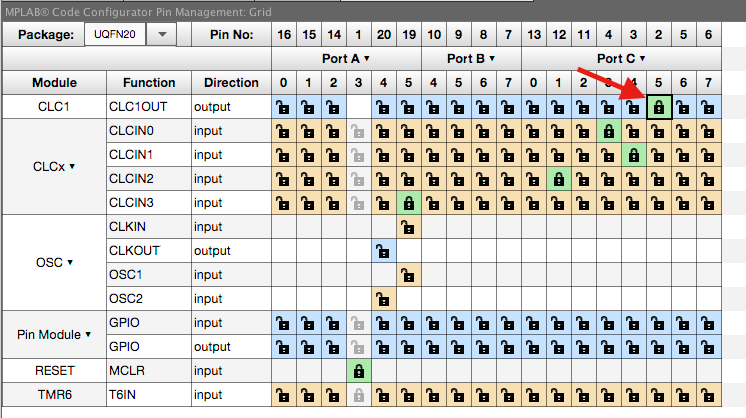
Task: Assign CLCIN2 to Port B pin 4
Action: point(433,179)
